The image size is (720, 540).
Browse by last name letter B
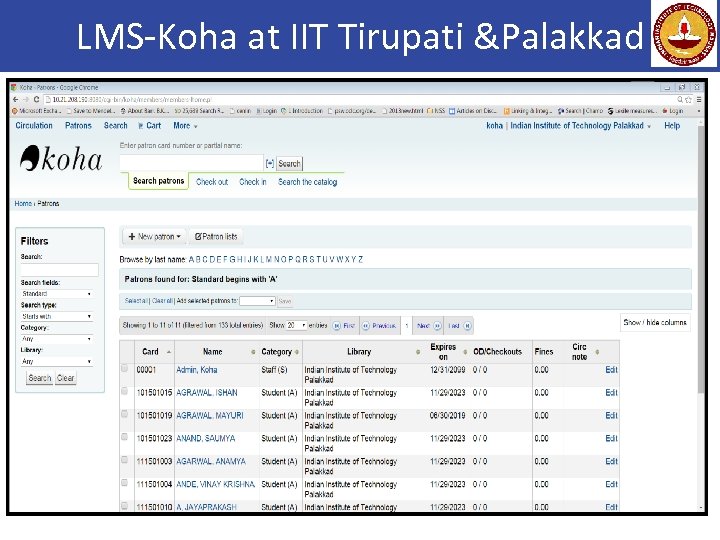point(198,259)
